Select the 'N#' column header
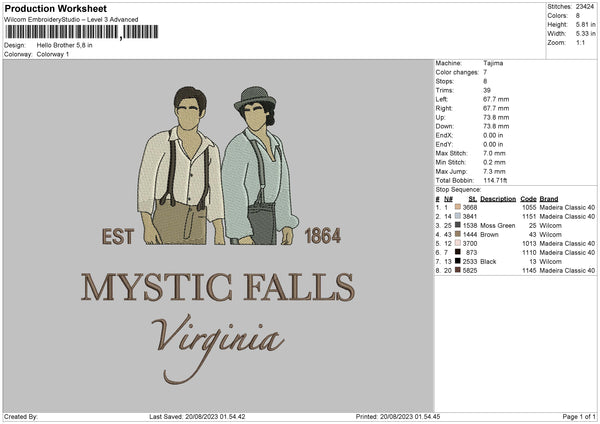This screenshot has height=424, width=600. pos(448,199)
